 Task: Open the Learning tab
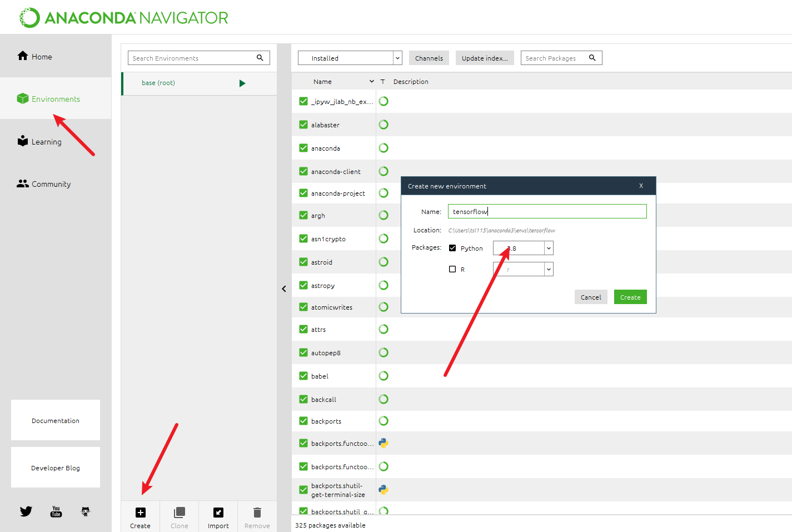click(x=56, y=141)
